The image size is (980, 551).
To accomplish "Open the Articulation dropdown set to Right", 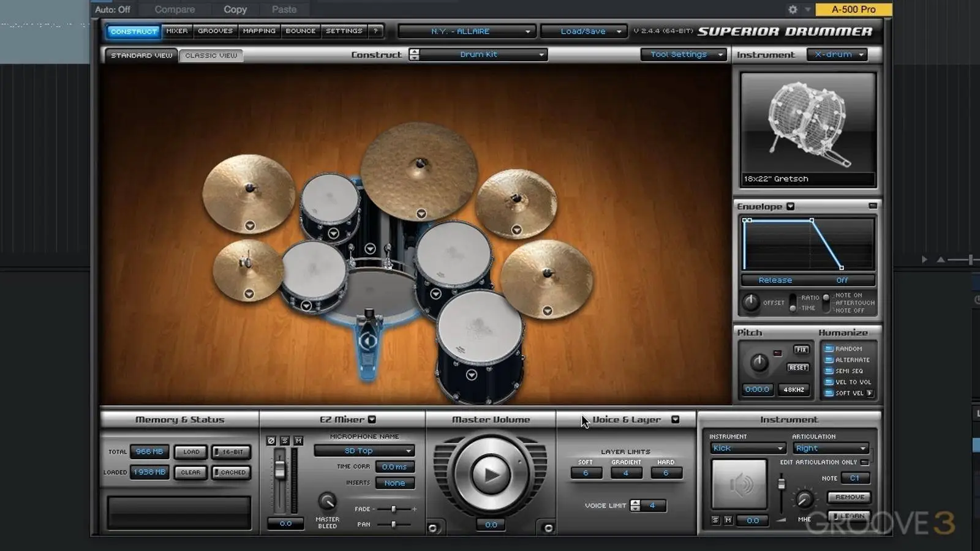I will pyautogui.click(x=831, y=448).
